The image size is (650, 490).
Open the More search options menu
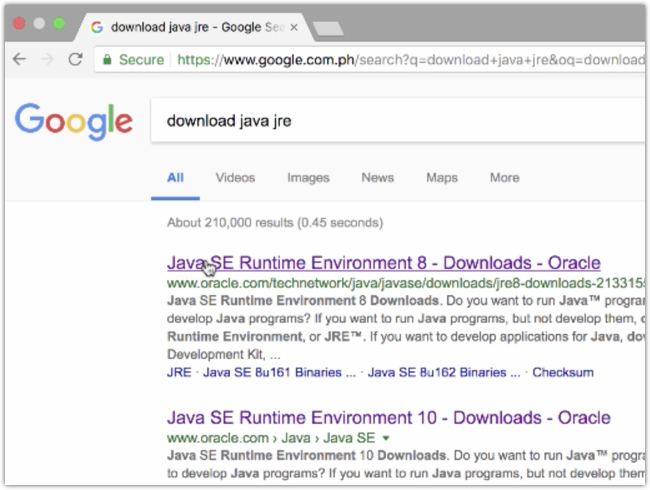coord(504,178)
